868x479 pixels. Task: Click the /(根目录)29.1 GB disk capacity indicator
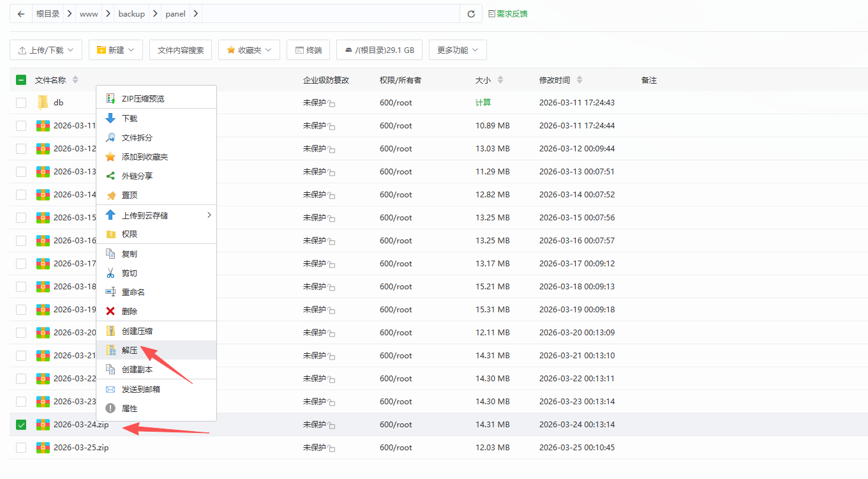coord(379,49)
